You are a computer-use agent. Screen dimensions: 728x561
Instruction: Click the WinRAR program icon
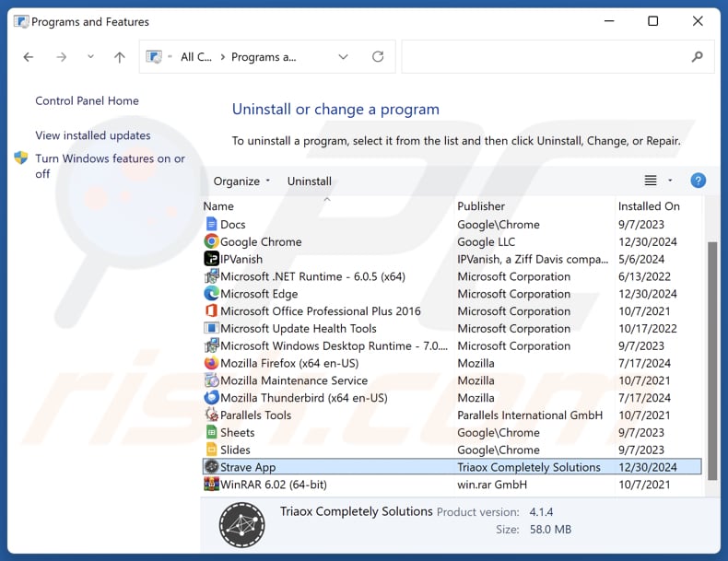click(211, 484)
